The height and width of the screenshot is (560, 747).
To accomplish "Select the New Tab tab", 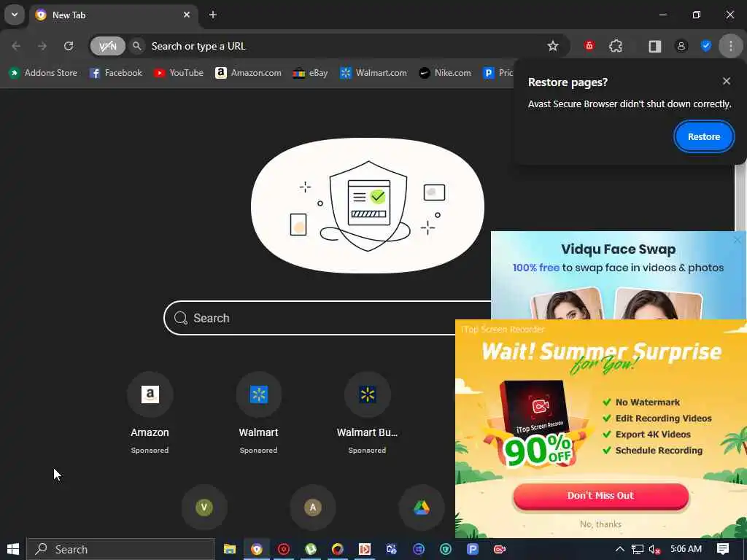I will tap(114, 15).
